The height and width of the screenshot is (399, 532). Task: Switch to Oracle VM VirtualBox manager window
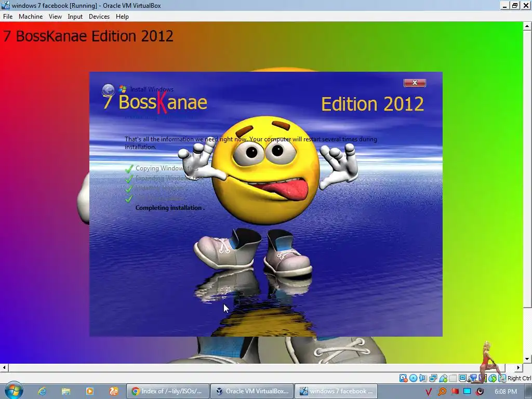tap(252, 391)
